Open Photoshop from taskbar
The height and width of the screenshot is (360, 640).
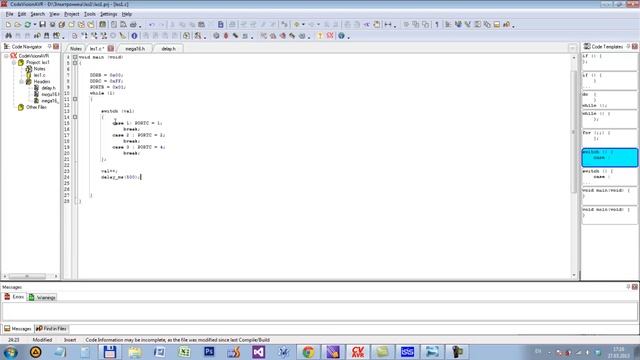pyautogui.click(x=209, y=352)
